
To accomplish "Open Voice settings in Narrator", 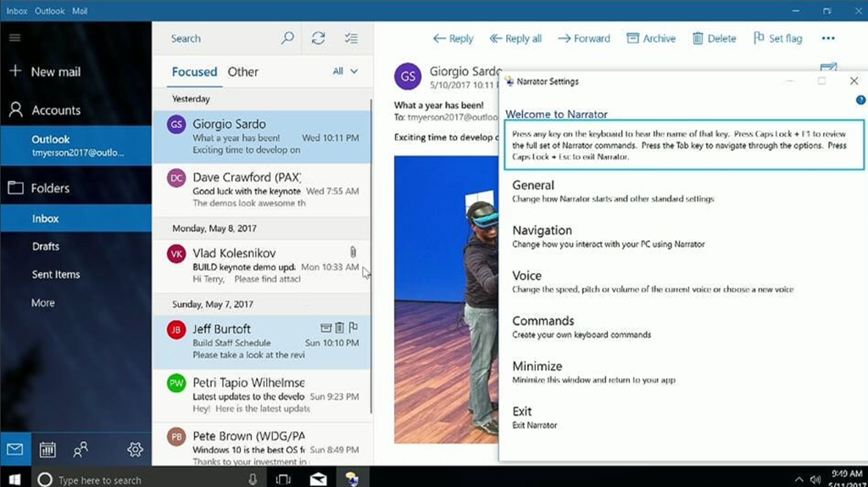I will tap(526, 276).
